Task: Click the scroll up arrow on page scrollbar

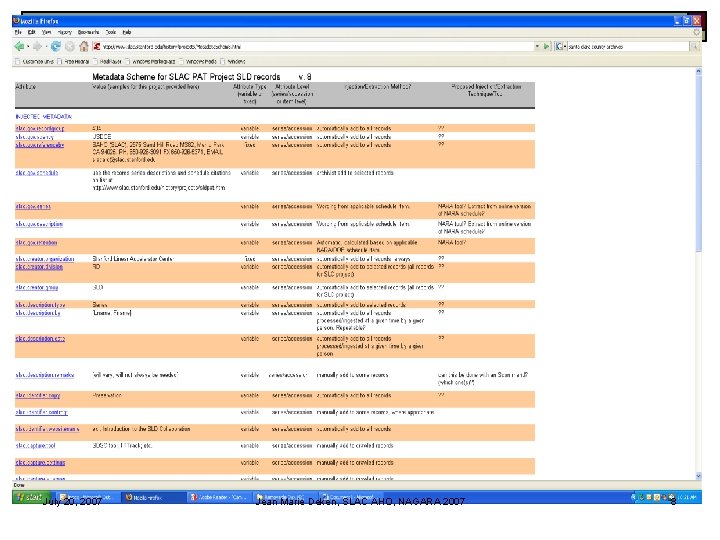Action: (x=698, y=71)
